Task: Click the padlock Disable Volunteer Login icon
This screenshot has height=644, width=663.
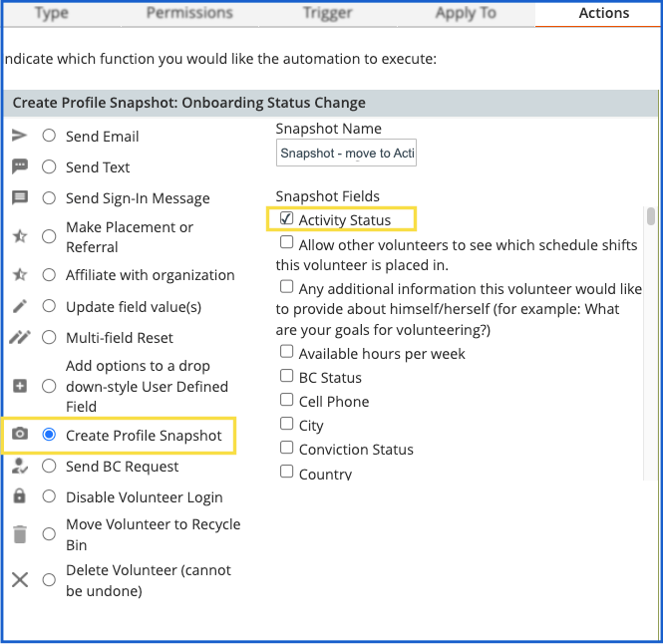Action: [x=19, y=496]
